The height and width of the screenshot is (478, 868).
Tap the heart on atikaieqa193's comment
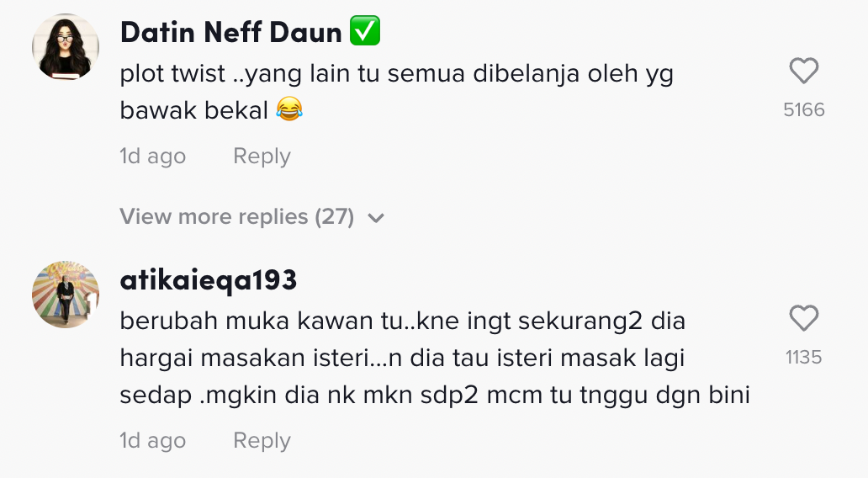coord(803,319)
